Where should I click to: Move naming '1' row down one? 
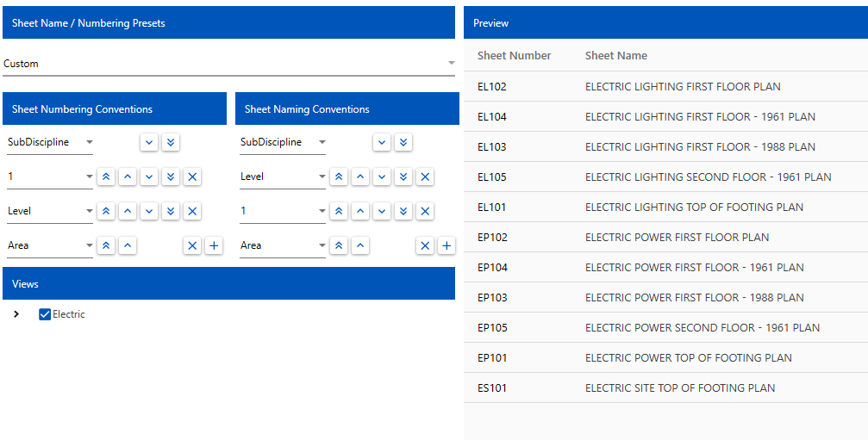[x=381, y=211]
